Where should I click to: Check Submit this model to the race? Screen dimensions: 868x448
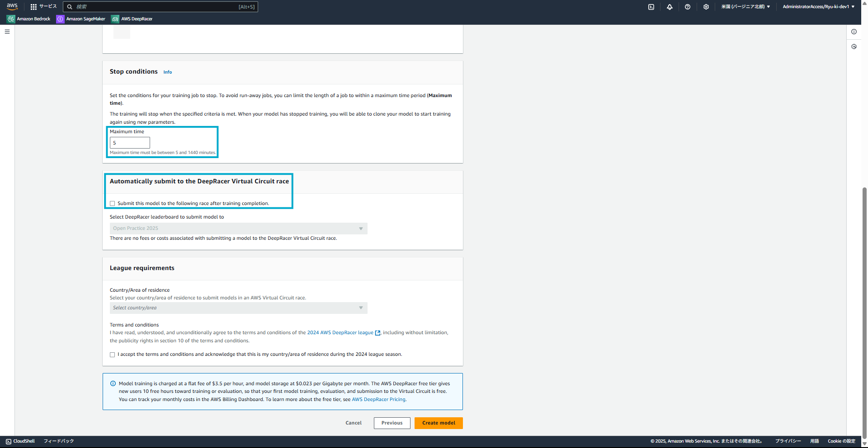[x=113, y=204]
